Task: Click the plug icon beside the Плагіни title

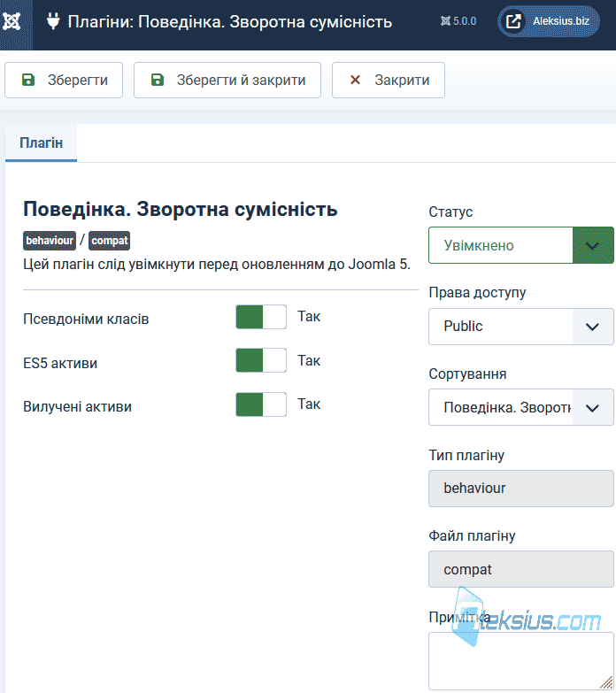Action: [x=53, y=21]
